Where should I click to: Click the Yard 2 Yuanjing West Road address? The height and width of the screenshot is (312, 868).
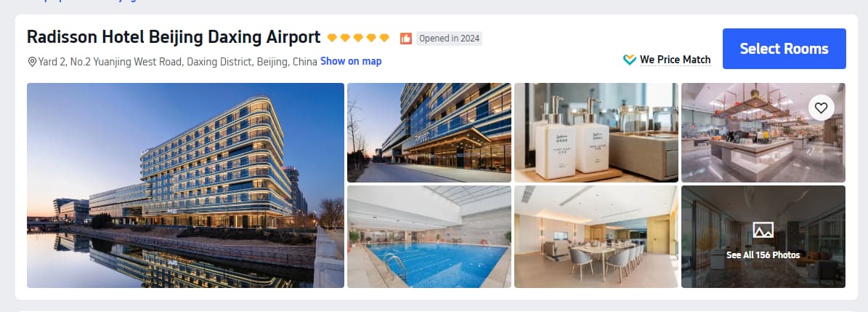(x=177, y=62)
